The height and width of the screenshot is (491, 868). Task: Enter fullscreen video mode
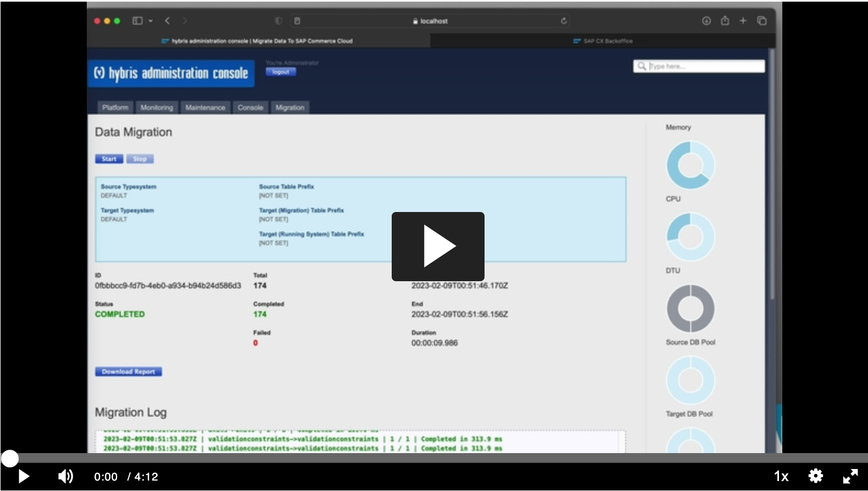click(x=850, y=476)
